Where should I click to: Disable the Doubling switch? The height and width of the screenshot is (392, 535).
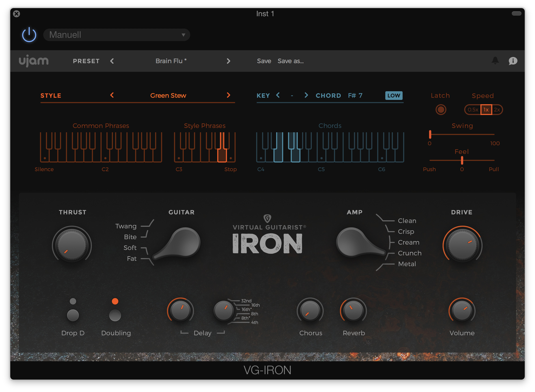[x=115, y=315]
